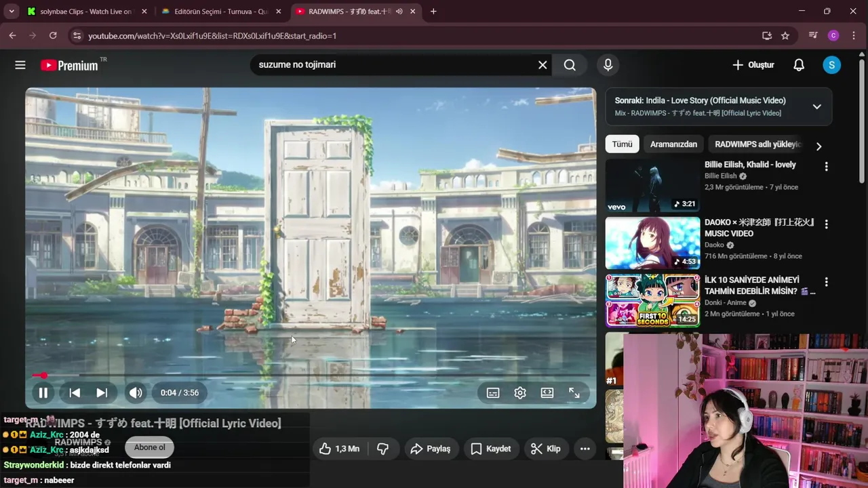Go to the previous video
Image resolution: width=868 pixels, height=488 pixels.
(75, 392)
